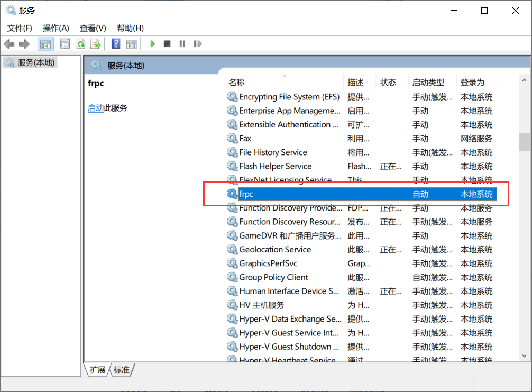Open the 帮助(H) menu
532x392 pixels.
click(130, 28)
